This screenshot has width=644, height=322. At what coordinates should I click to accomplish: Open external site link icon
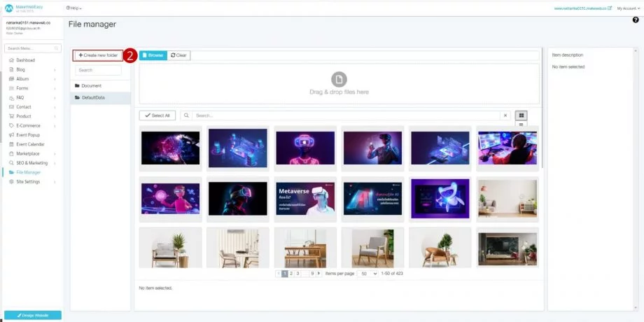click(x=610, y=8)
